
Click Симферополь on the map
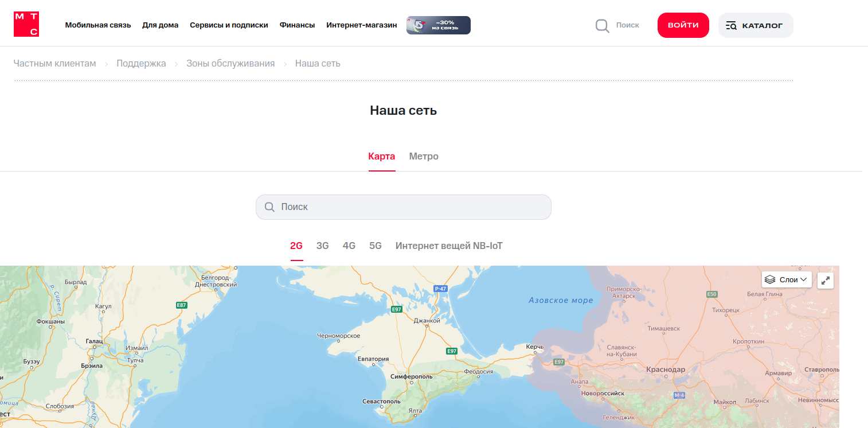411,376
